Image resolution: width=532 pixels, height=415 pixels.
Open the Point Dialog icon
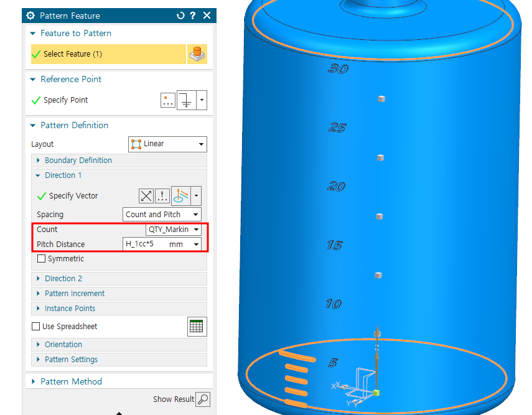click(x=168, y=100)
